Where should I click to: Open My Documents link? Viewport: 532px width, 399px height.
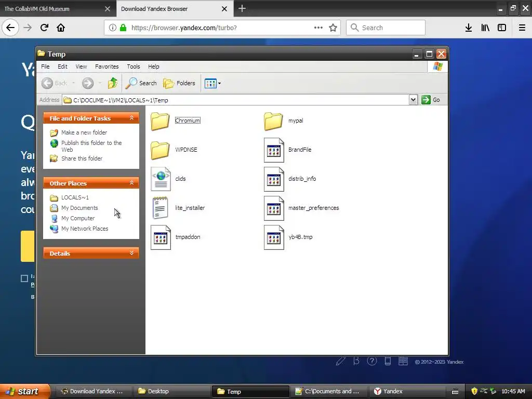(x=74, y=208)
